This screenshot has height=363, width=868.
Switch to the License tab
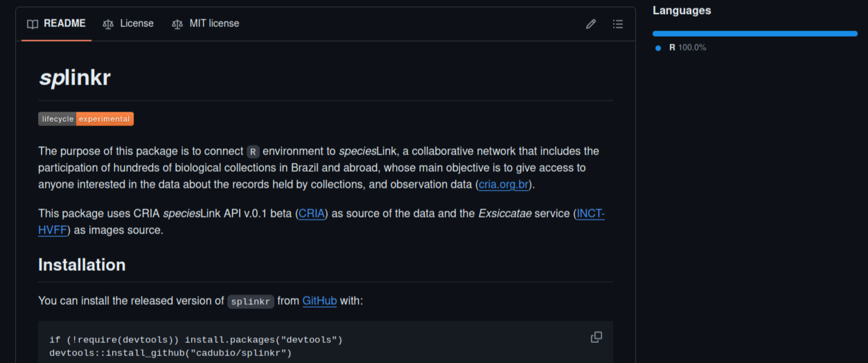(x=128, y=24)
